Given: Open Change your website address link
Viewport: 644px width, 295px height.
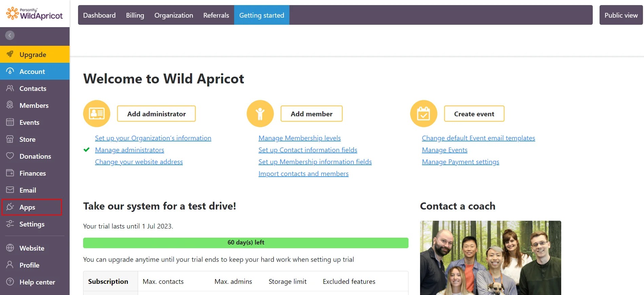Looking at the screenshot, I should pyautogui.click(x=139, y=162).
